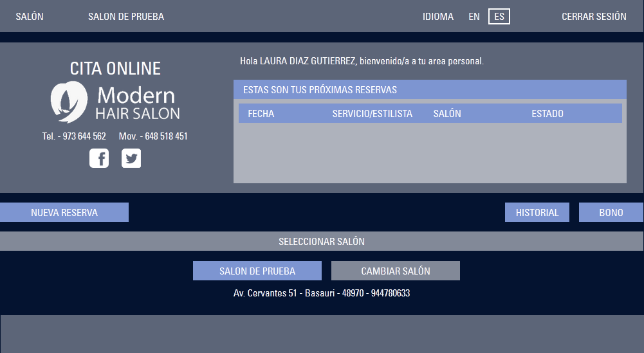Click the FECHA column header

pos(261,114)
